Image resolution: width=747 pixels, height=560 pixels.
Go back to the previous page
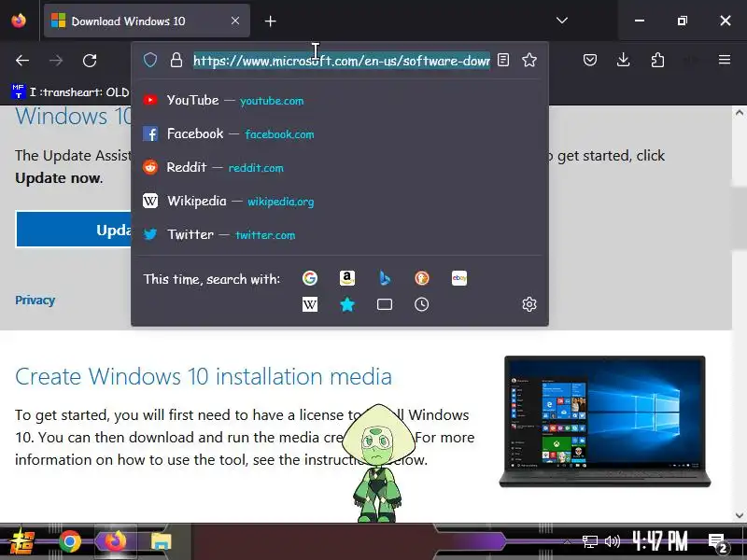tap(22, 61)
